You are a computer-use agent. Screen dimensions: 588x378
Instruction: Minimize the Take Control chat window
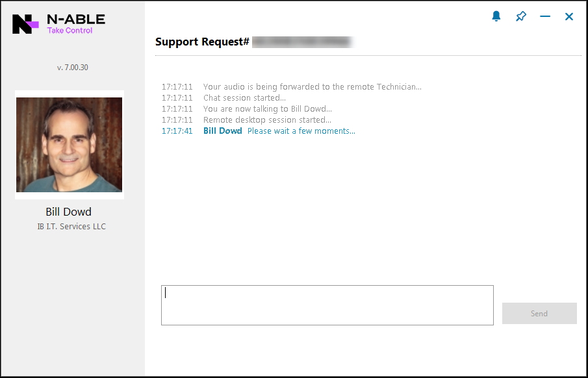pyautogui.click(x=545, y=16)
